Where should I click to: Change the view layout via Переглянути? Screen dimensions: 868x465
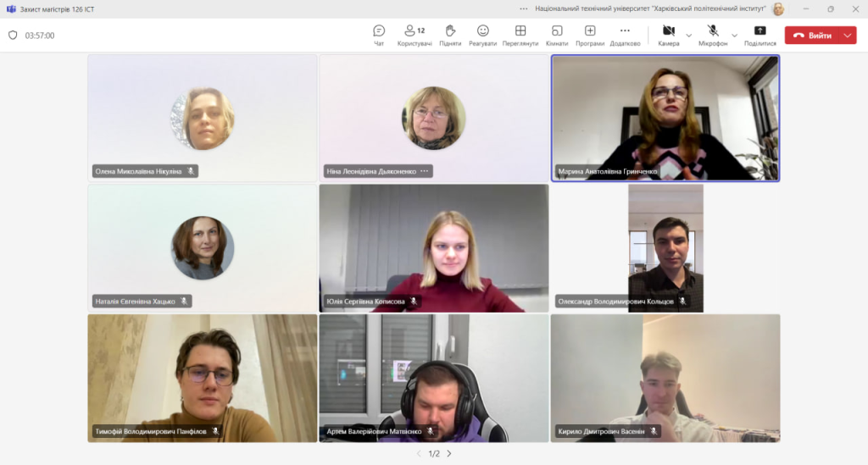[x=520, y=36]
